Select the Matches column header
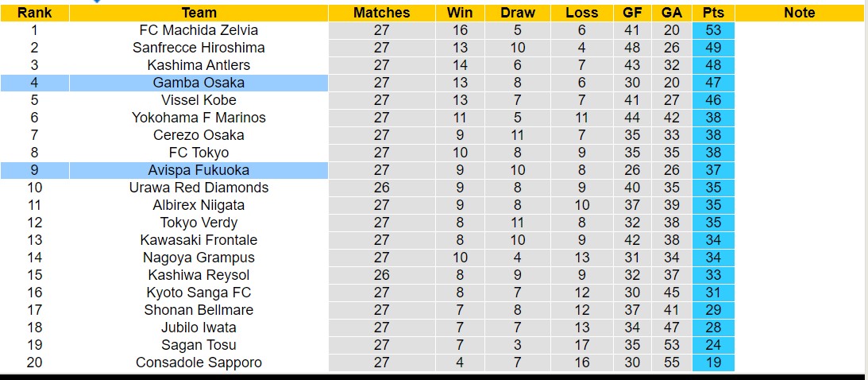Screen dimensions: 868x380 pos(381,13)
